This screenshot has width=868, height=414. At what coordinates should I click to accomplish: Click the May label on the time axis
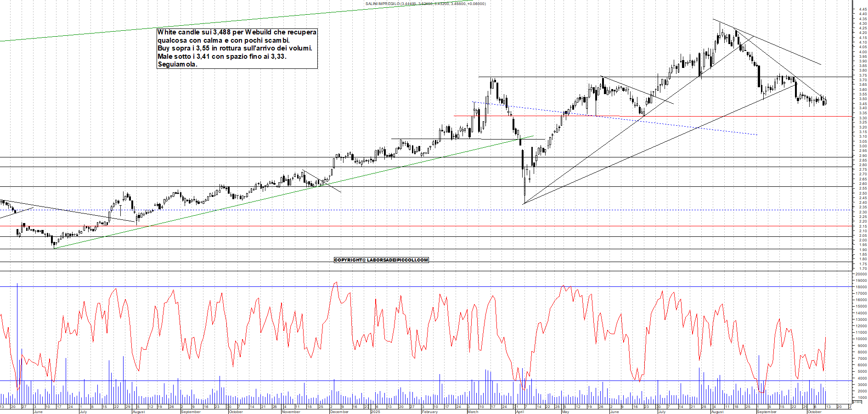(x=565, y=412)
